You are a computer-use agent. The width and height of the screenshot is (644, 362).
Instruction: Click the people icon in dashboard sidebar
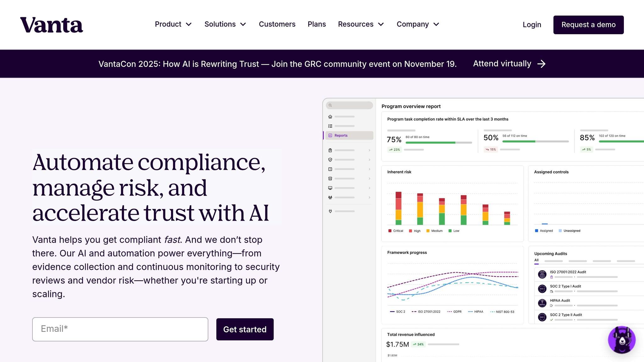point(330,197)
